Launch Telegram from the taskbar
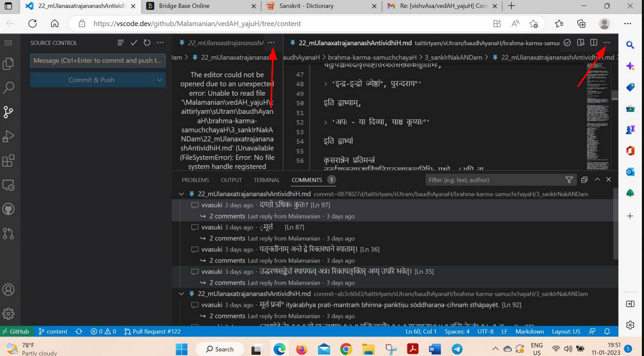Viewport: 644px width, 356px height. [457, 349]
